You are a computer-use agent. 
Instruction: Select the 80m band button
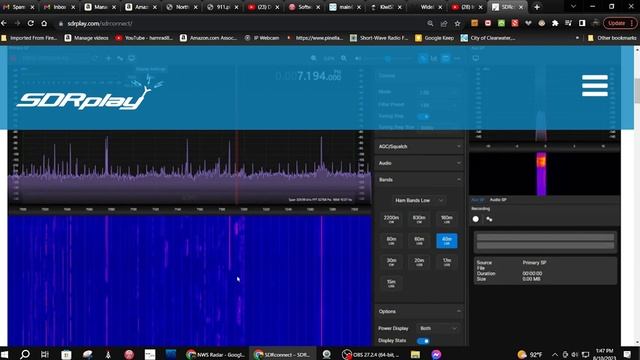click(x=391, y=240)
